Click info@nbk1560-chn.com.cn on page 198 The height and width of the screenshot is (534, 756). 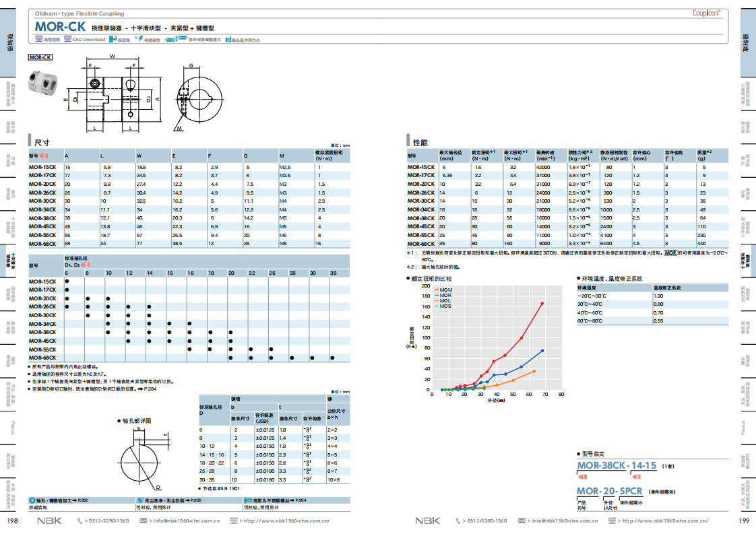click(x=187, y=521)
